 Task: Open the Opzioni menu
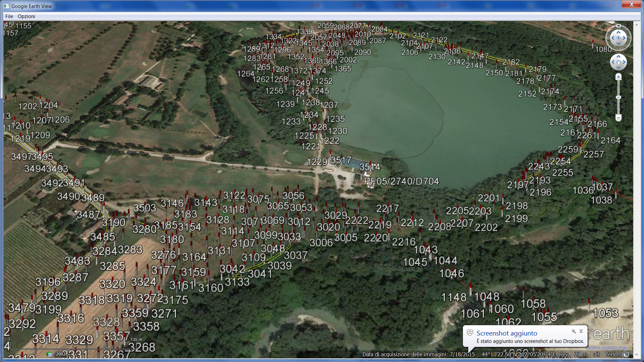(x=26, y=16)
